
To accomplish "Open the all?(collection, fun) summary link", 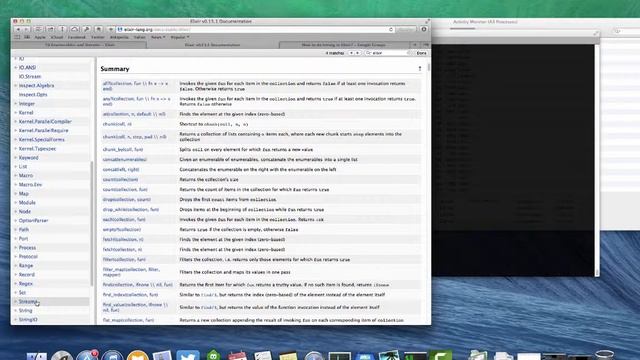I will pos(135,86).
